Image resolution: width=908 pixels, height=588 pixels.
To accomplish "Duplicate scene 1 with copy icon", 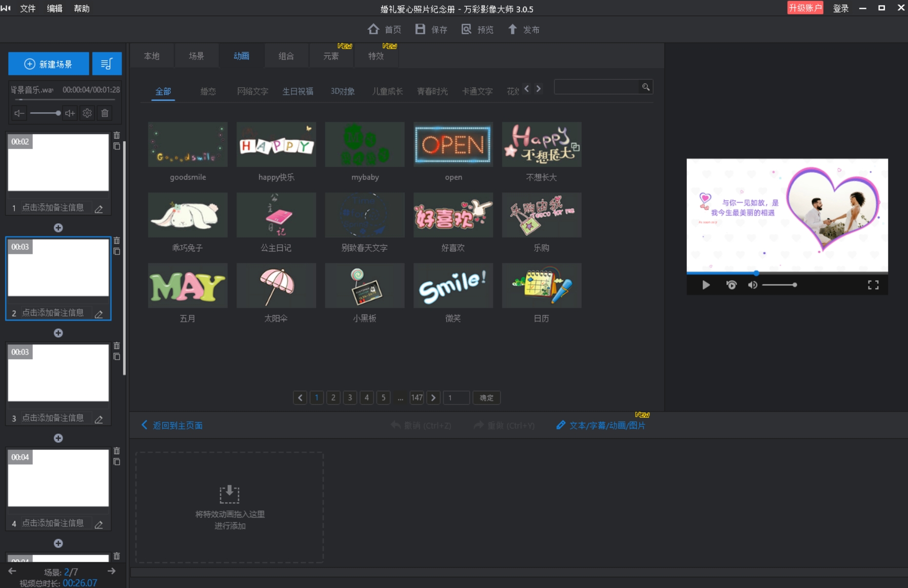I will tap(117, 146).
